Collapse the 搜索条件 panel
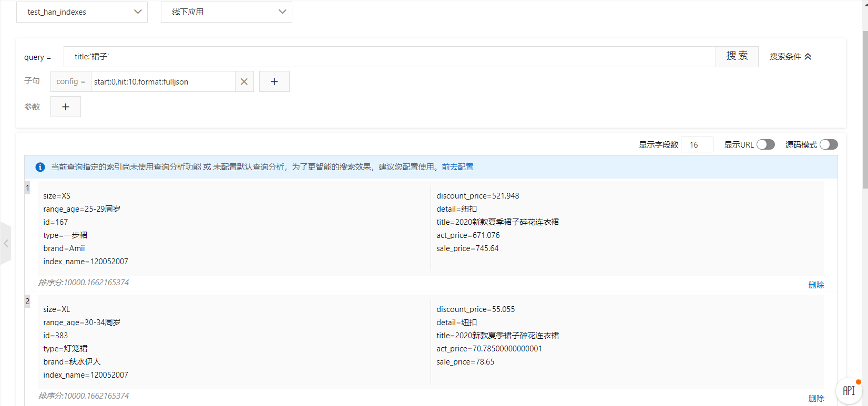 [790, 57]
